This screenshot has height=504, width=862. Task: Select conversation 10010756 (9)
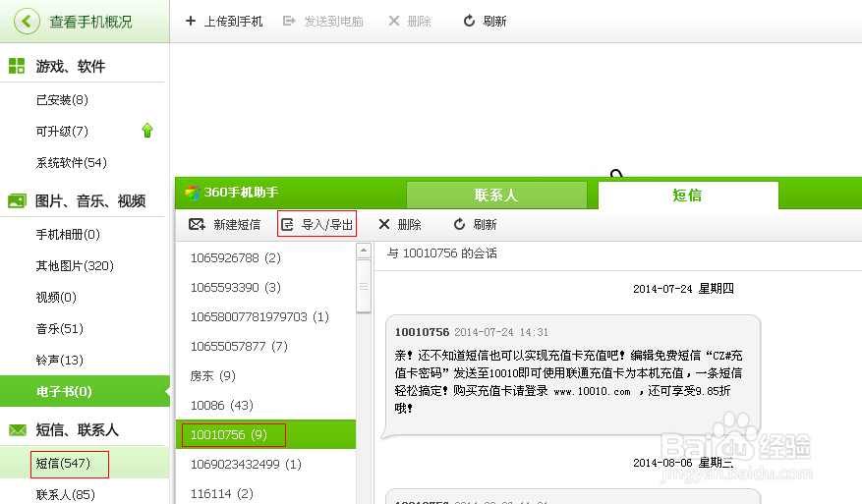(x=265, y=435)
